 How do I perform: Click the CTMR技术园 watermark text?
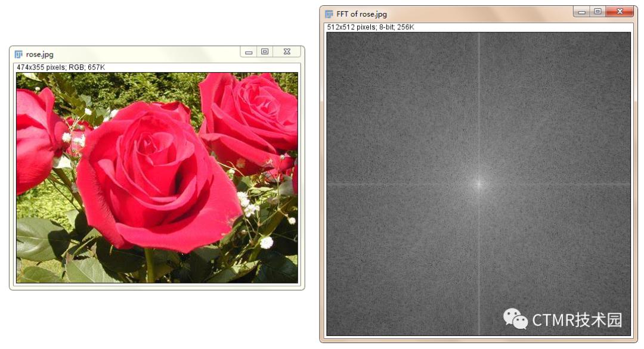coord(577,320)
